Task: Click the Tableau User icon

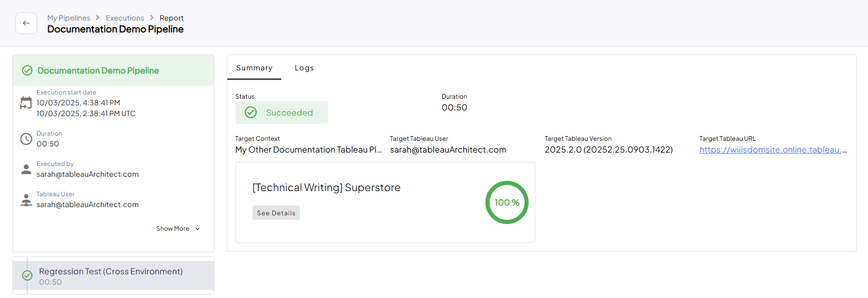Action: pos(26,199)
